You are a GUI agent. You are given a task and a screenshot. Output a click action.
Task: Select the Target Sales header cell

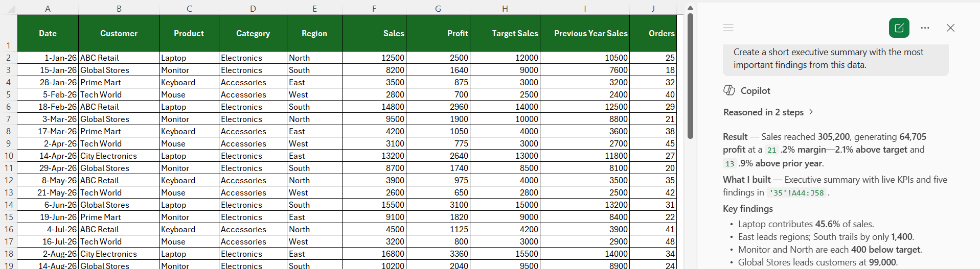click(505, 33)
